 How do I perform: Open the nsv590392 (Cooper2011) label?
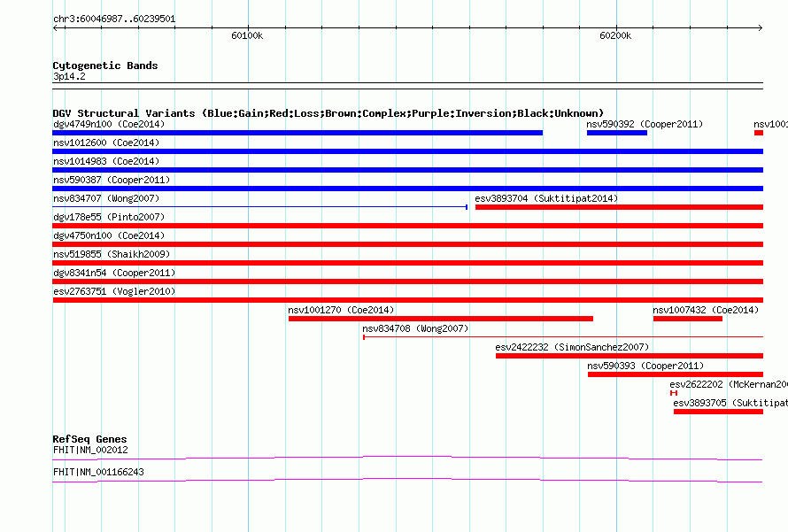coord(645,124)
